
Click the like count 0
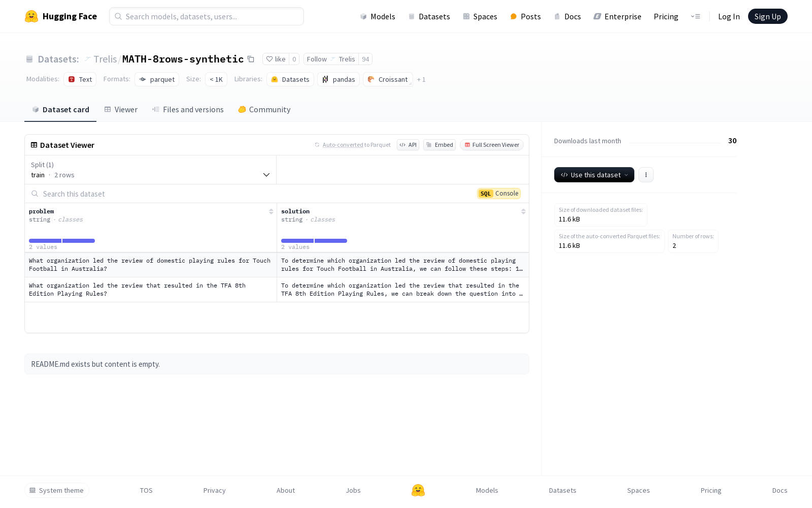click(294, 59)
